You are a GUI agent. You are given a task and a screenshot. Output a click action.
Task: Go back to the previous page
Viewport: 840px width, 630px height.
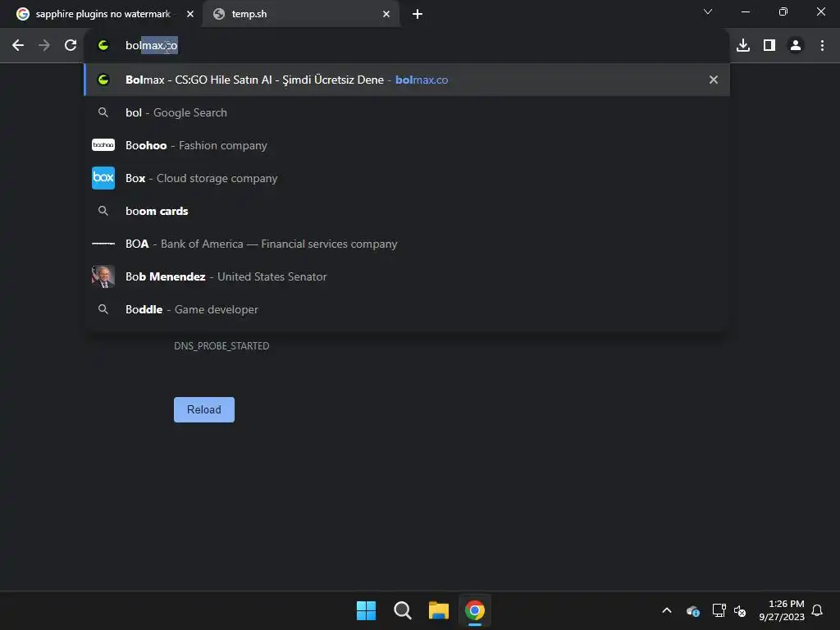point(18,46)
